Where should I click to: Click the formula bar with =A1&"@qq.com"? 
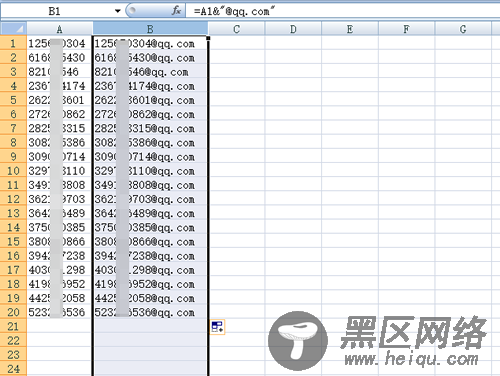tap(343, 11)
